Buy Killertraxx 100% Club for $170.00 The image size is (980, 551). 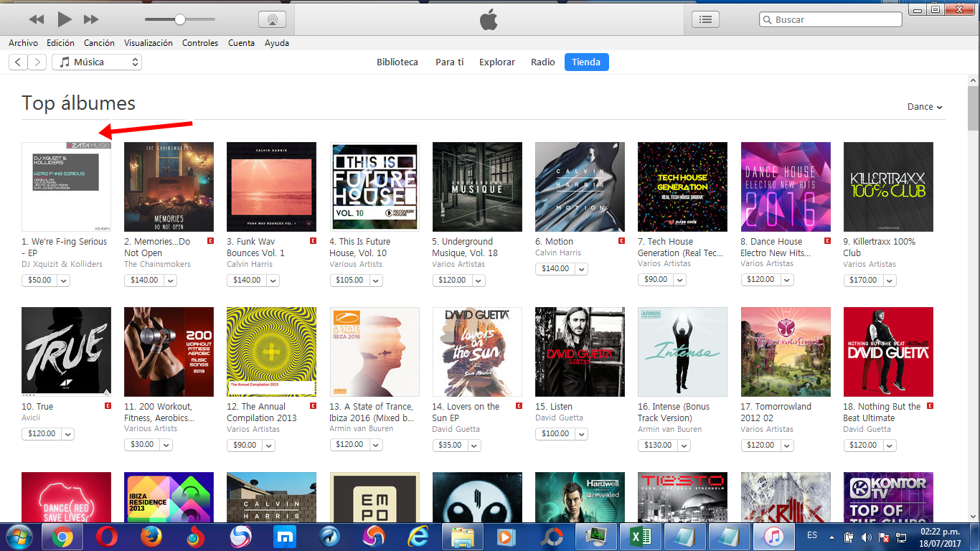pyautogui.click(x=863, y=280)
